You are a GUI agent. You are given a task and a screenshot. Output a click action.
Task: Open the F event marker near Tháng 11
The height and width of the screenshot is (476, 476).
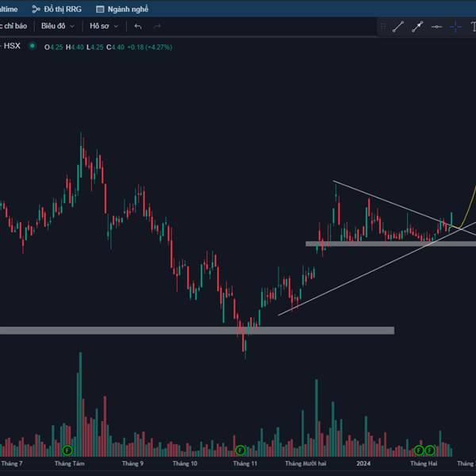pyautogui.click(x=240, y=450)
